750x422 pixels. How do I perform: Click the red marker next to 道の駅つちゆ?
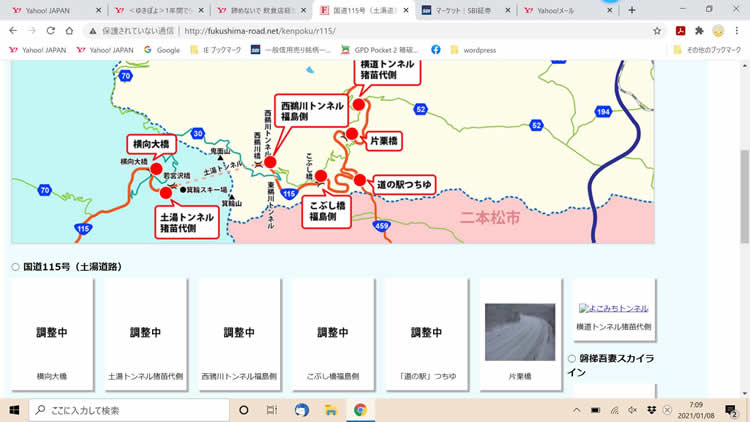tap(360, 180)
